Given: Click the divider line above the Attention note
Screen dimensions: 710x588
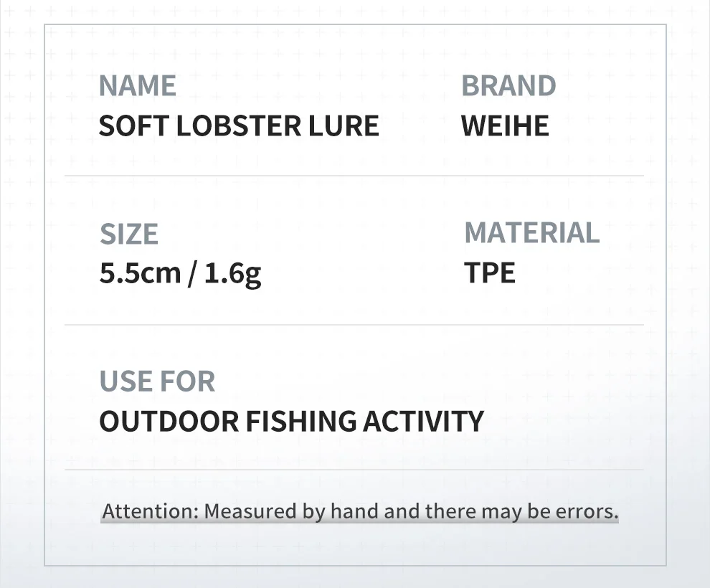Looking at the screenshot, I should 354,470.
